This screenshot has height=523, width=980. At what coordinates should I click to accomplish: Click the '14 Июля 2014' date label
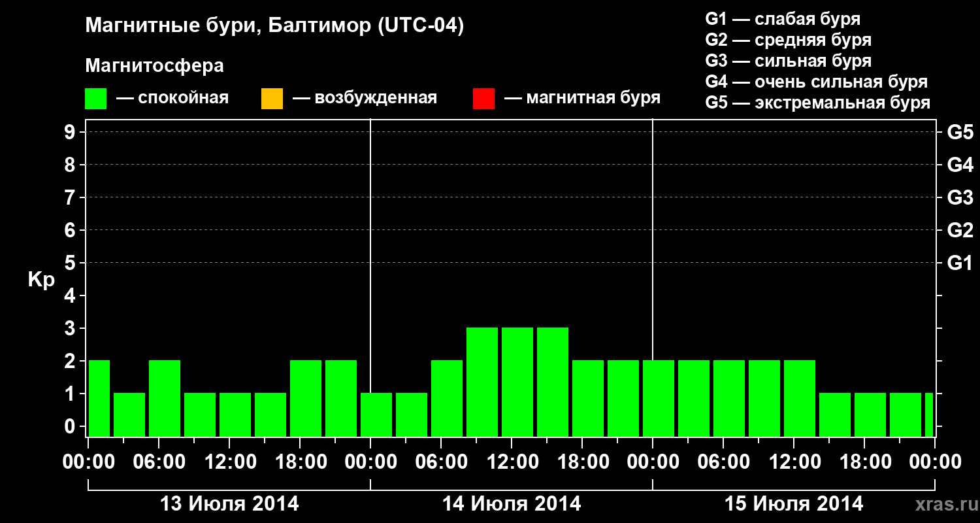512,504
